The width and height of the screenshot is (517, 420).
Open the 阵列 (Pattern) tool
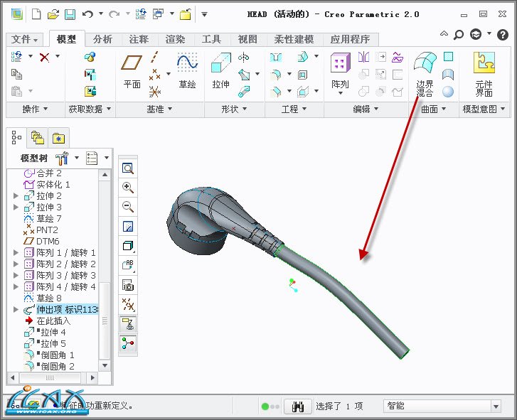pyautogui.click(x=340, y=72)
